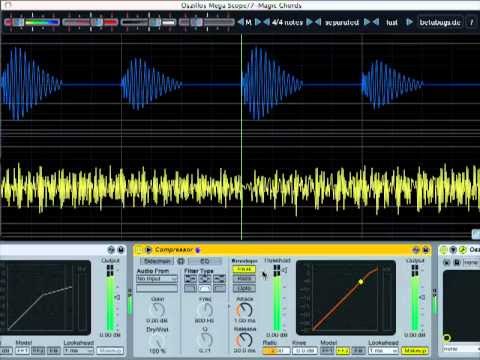This screenshot has width=480, height=360.
Task: Toggle the yellow Makeup button
Action: tap(415, 351)
